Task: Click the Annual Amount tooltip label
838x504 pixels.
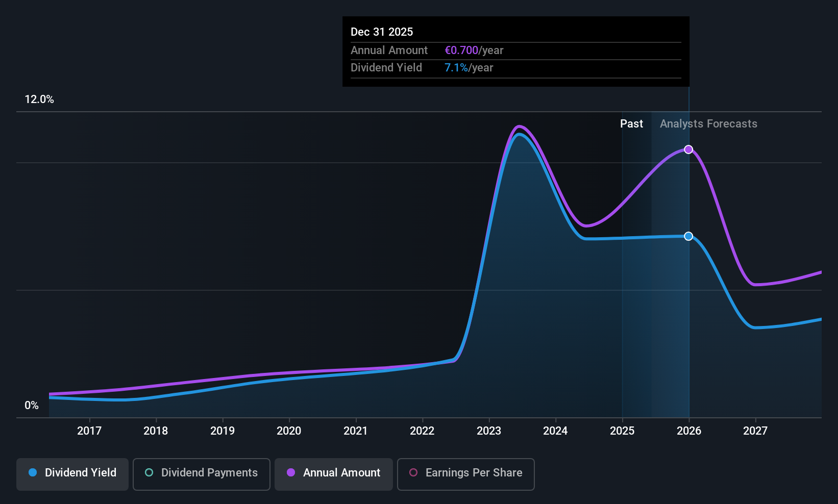Action: click(x=389, y=51)
